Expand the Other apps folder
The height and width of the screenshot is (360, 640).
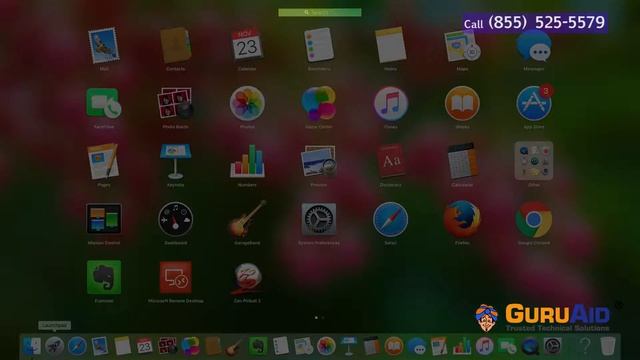click(533, 161)
